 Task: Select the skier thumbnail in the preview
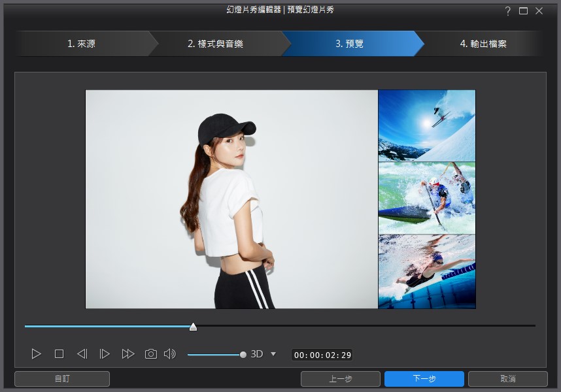pyautogui.click(x=426, y=125)
